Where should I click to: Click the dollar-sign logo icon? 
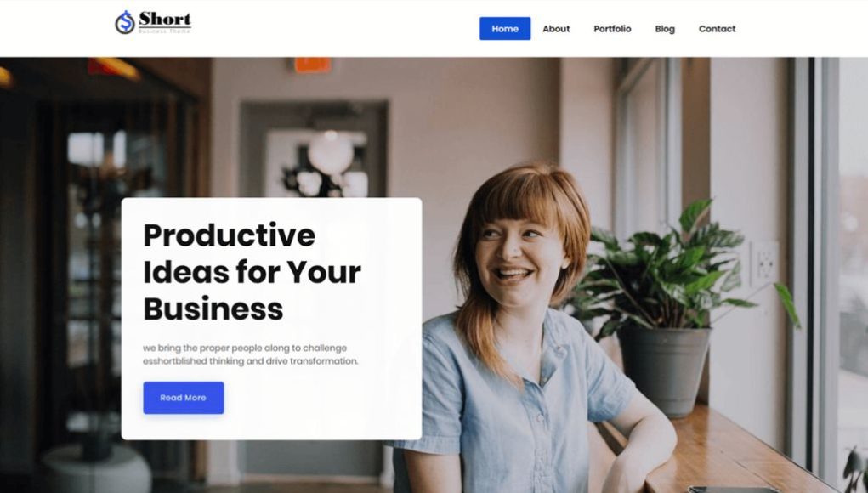[125, 23]
